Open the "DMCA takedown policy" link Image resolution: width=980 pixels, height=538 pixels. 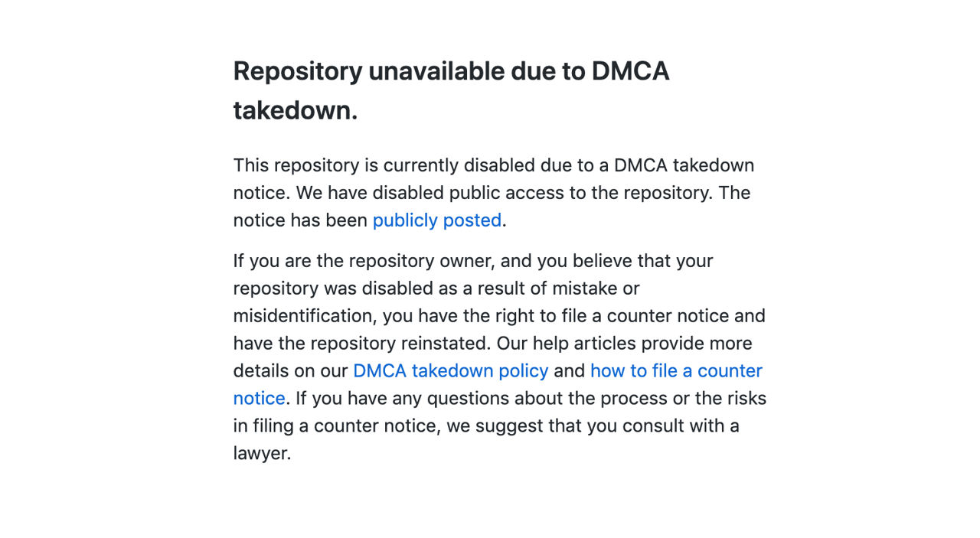pos(450,370)
